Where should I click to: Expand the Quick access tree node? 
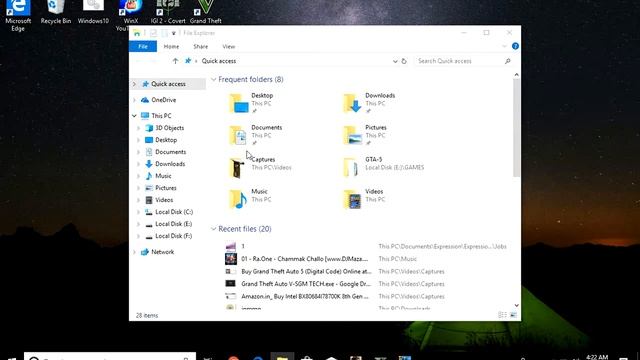click(134, 84)
